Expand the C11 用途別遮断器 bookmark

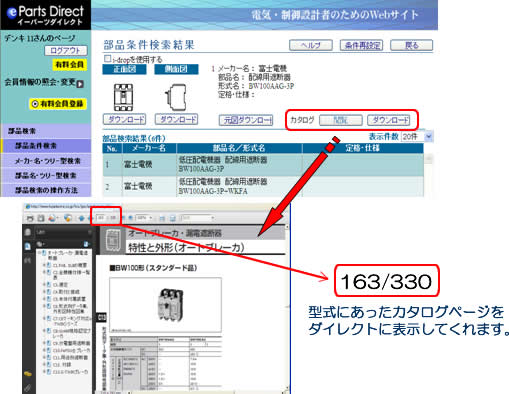tap(44, 357)
